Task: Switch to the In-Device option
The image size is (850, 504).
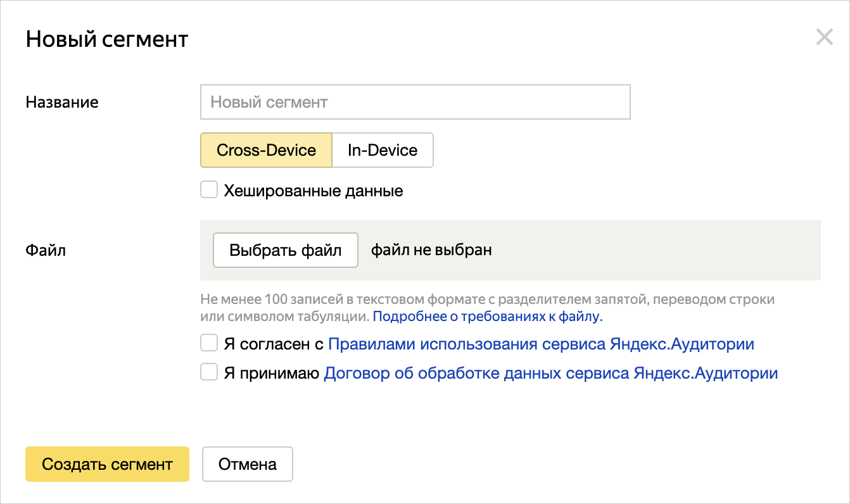Action: click(x=383, y=150)
